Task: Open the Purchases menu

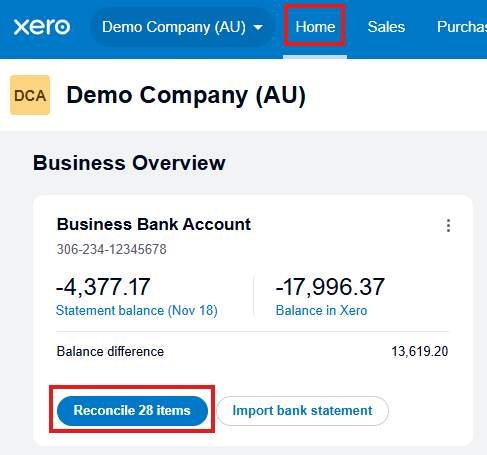Action: pos(462,27)
